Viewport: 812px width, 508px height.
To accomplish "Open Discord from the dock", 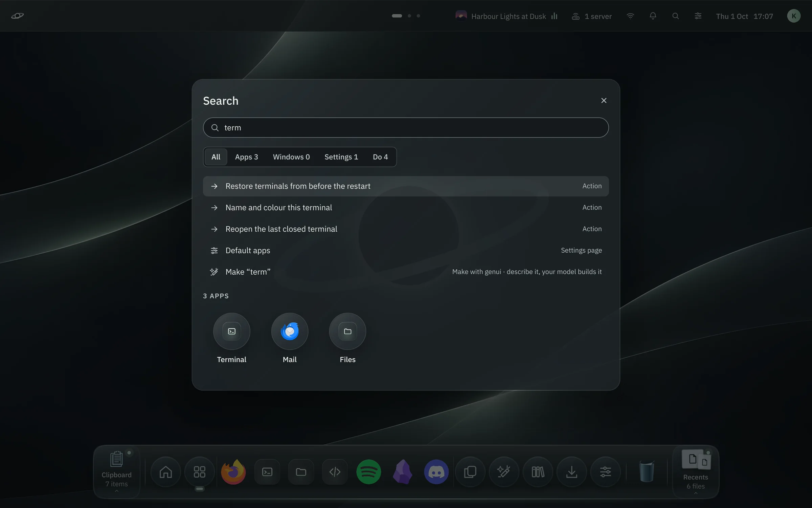I will tap(436, 471).
